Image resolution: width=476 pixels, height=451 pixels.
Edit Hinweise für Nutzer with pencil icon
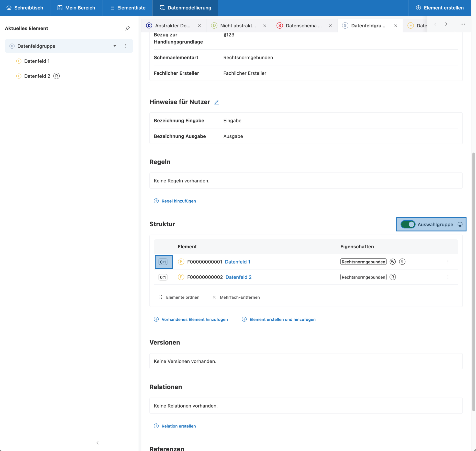click(x=217, y=102)
